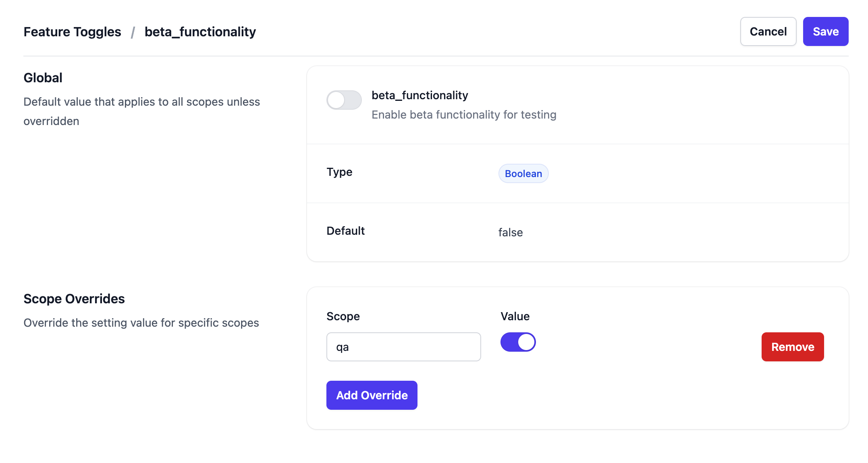This screenshot has height=463, width=868.
Task: Add a new scope override
Action: (372, 395)
